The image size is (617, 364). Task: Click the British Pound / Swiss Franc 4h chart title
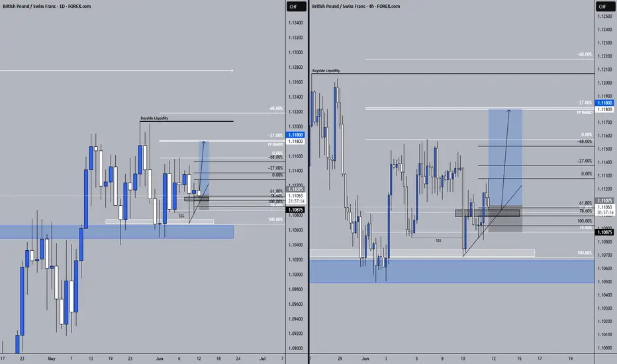(x=356, y=7)
